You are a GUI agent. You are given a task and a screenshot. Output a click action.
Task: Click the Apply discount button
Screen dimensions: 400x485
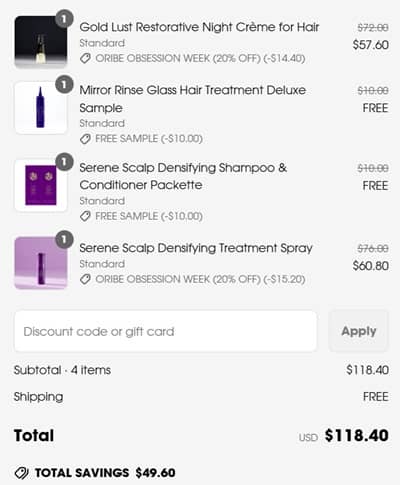[x=359, y=331]
